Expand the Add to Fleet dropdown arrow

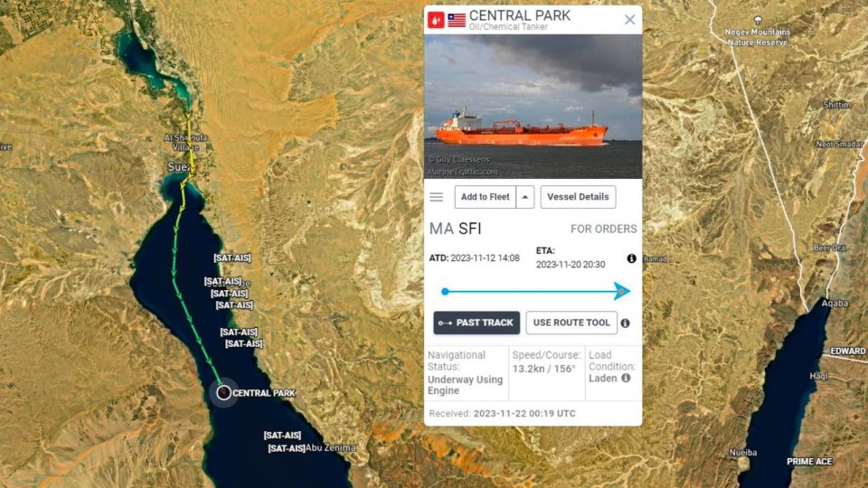[x=524, y=197]
